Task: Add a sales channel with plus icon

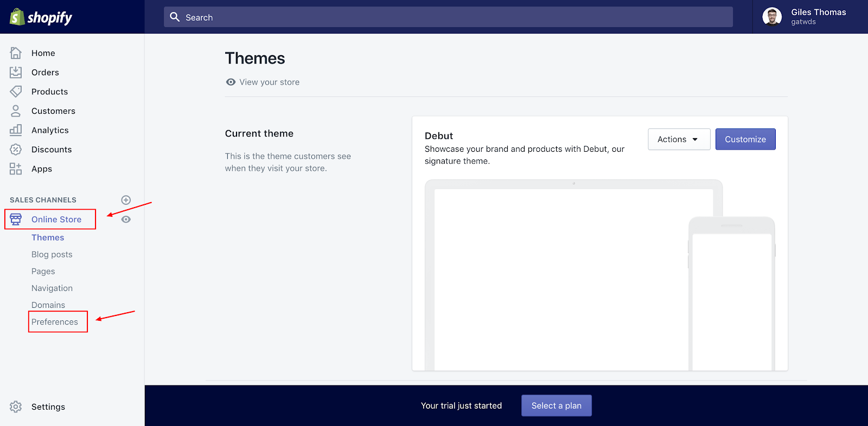Action: [x=126, y=200]
